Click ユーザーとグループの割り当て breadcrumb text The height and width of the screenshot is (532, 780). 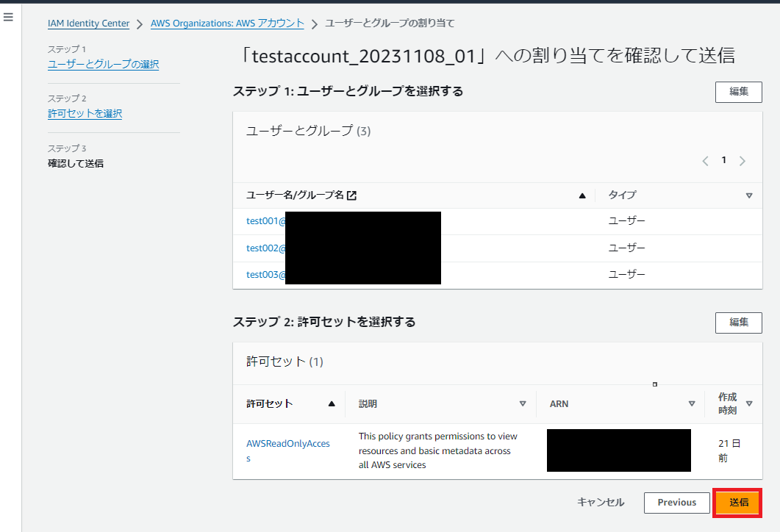point(390,24)
